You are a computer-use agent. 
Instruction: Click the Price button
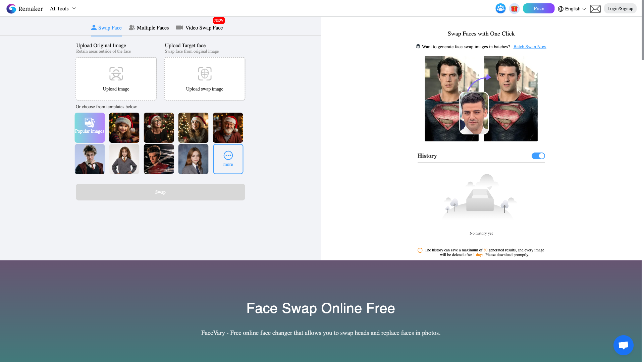tap(538, 9)
